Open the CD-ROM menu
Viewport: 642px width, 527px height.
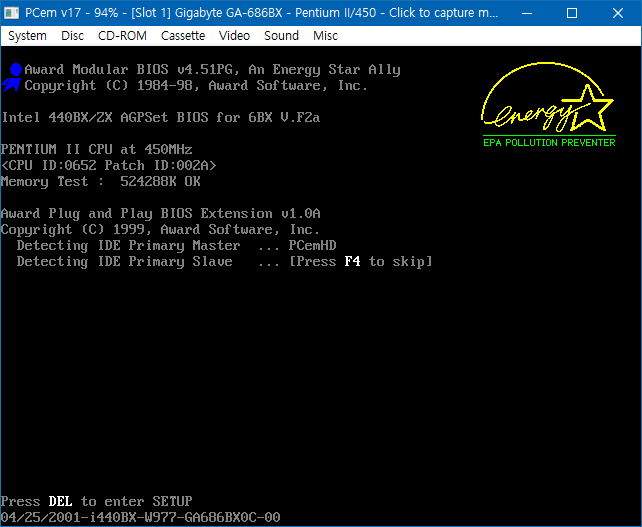122,36
